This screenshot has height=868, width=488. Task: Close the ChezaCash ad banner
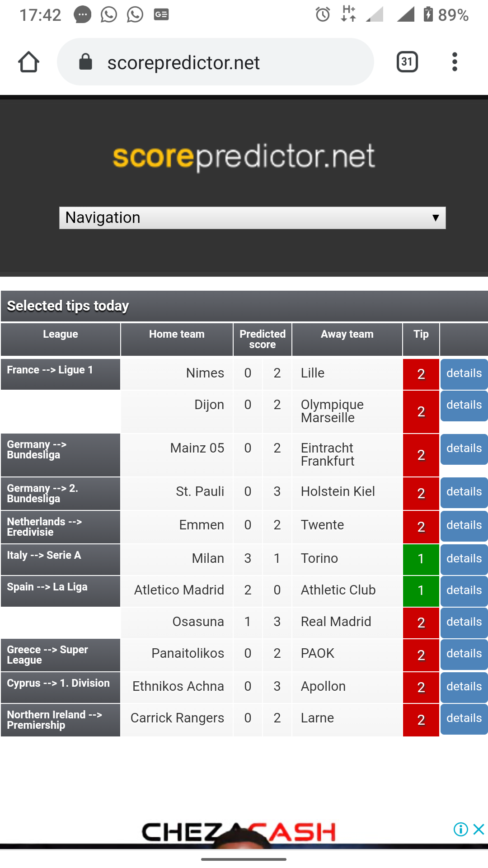click(x=479, y=829)
